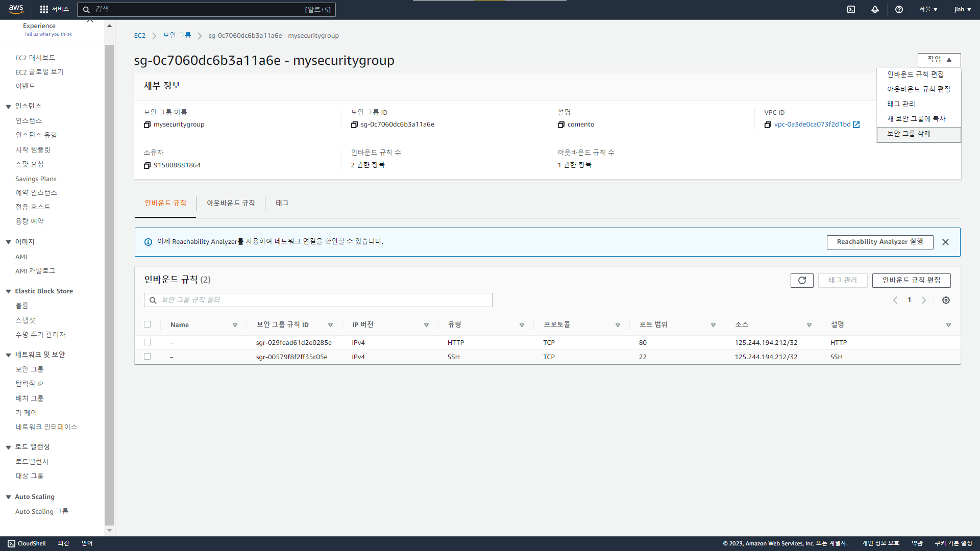Click Reachability Analyzer 실행 button

tap(880, 242)
